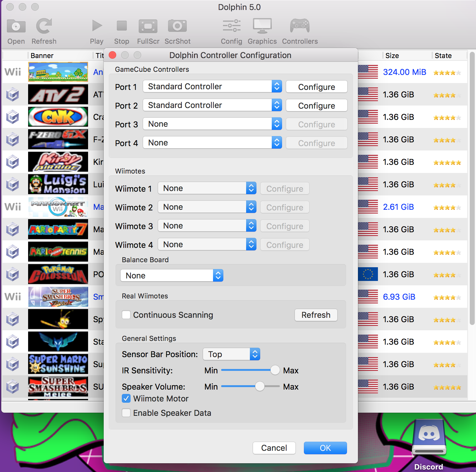Open the Port 3 controller dropdown

(x=212, y=124)
